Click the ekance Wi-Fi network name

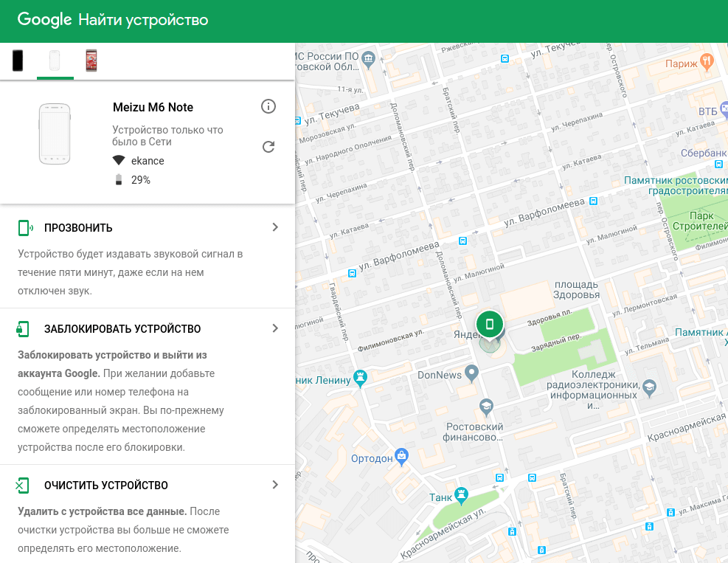148,161
